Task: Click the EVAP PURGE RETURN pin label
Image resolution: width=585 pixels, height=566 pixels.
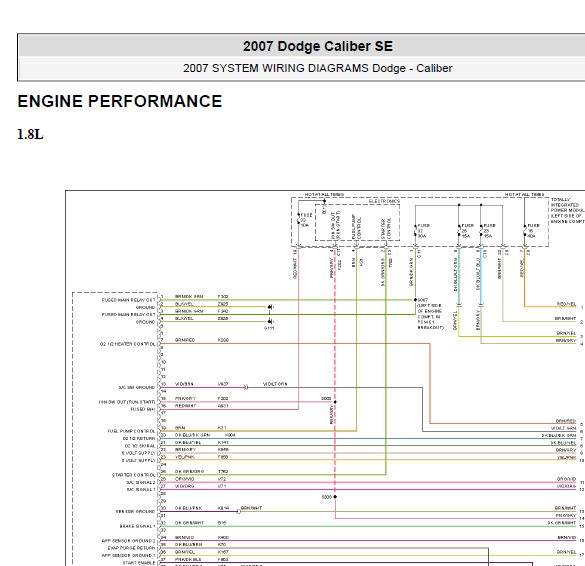Action: [132, 548]
